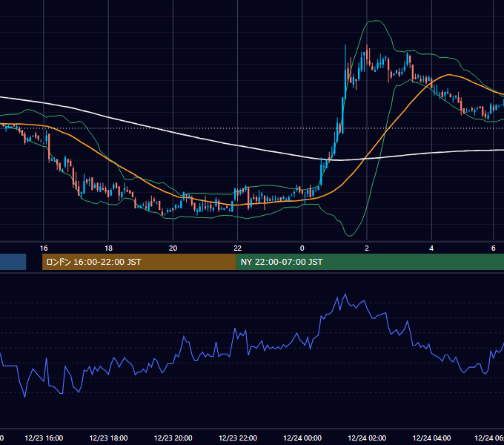
Task: Select the blue session block left of ロンドン
Action: [x=13, y=262]
